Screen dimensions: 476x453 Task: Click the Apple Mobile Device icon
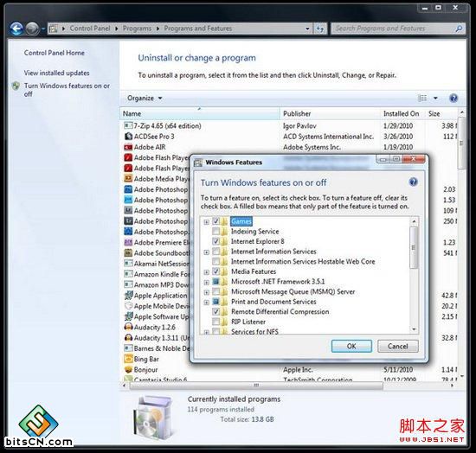tap(128, 306)
